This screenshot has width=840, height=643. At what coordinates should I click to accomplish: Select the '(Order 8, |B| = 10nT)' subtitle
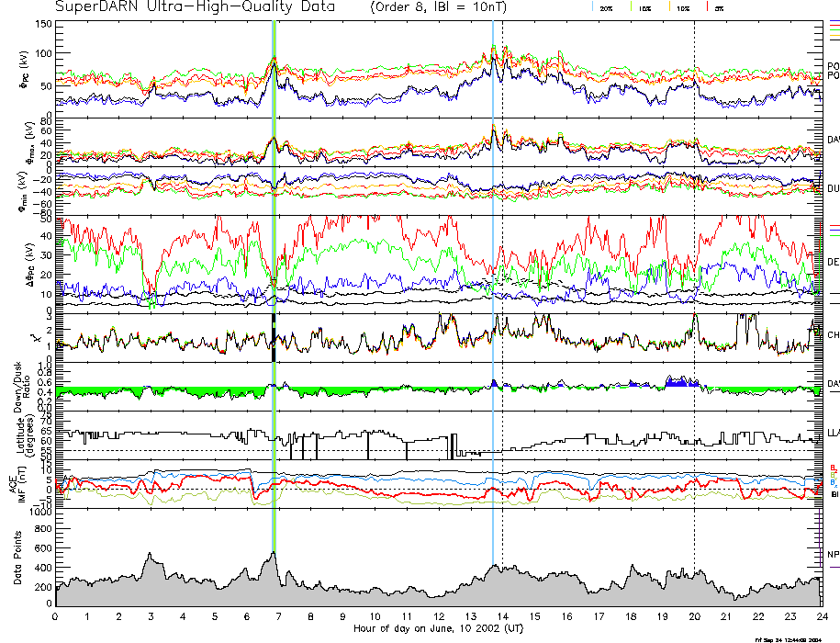438,7
